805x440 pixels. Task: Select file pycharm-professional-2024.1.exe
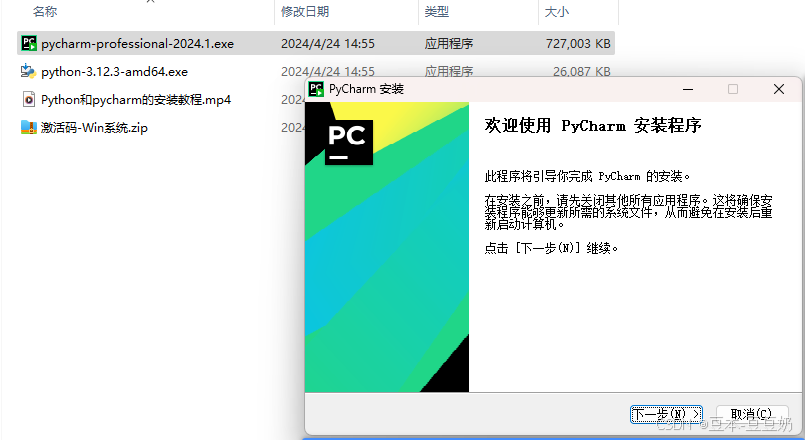point(137,44)
